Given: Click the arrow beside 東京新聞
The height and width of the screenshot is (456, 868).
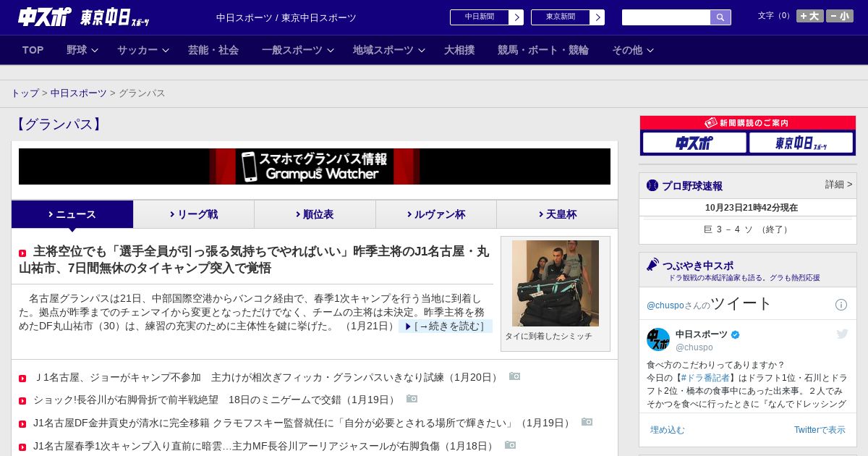Looking at the screenshot, I should (x=597, y=17).
